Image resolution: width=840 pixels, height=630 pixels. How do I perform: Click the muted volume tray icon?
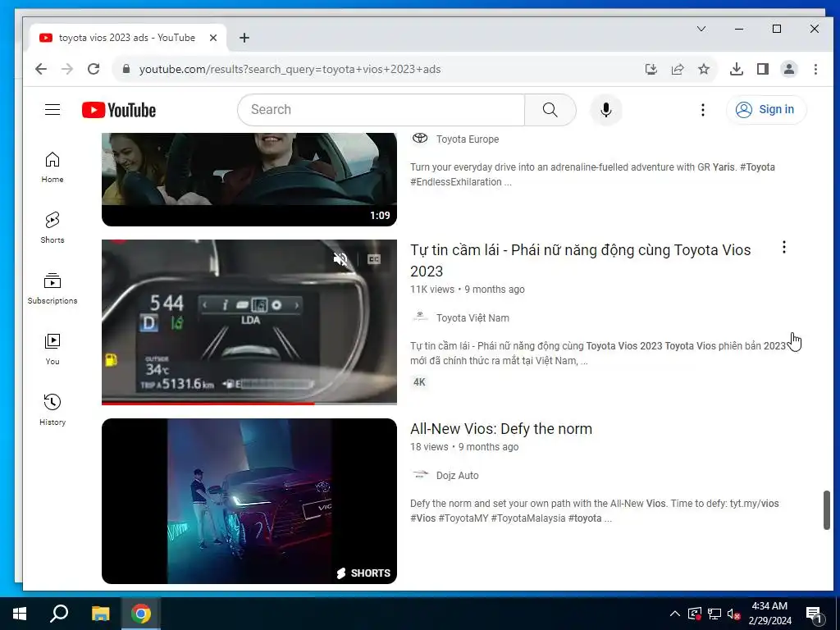[733, 614]
